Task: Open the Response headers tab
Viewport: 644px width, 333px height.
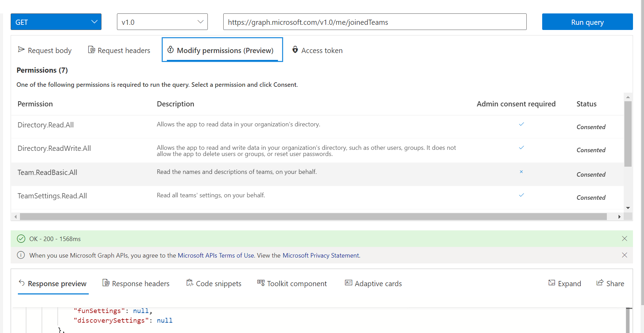Action: point(136,283)
